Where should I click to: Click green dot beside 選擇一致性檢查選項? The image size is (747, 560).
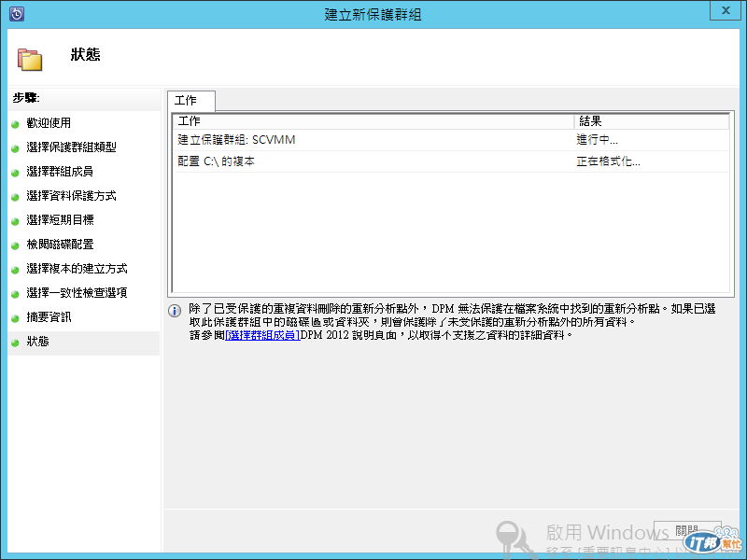click(x=15, y=294)
